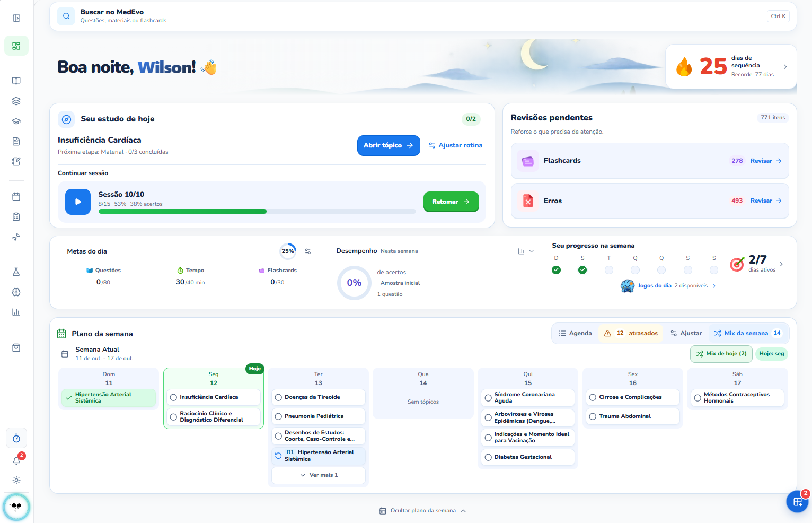The height and width of the screenshot is (523, 812).
Task: Open the Ajustar tab in Plano da semana
Action: pos(686,334)
